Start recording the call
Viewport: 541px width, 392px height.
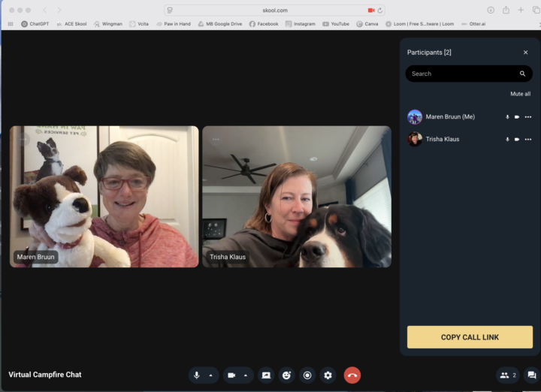[307, 375]
